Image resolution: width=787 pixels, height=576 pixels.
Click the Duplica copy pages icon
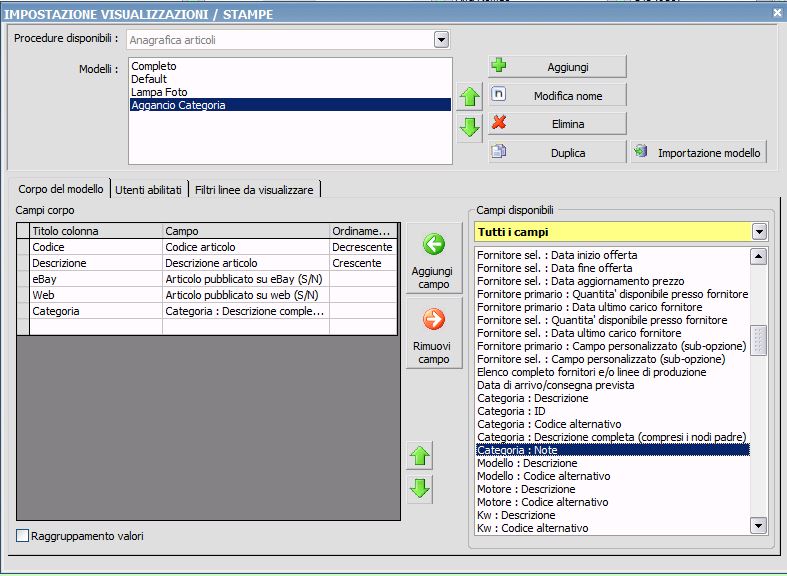point(498,152)
